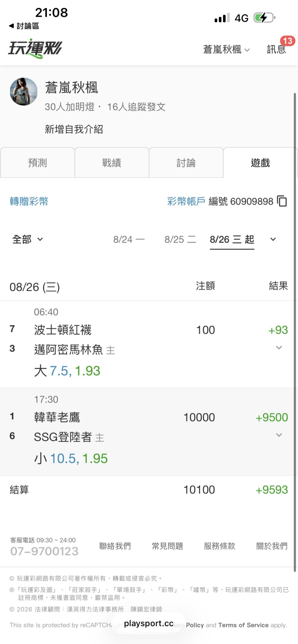Open the 聯絡我們 footer link
This screenshot has height=644, width=298.
pyautogui.click(x=115, y=546)
